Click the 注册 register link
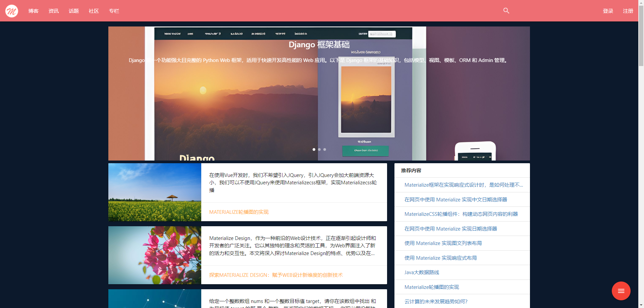644x308 pixels. pyautogui.click(x=628, y=11)
